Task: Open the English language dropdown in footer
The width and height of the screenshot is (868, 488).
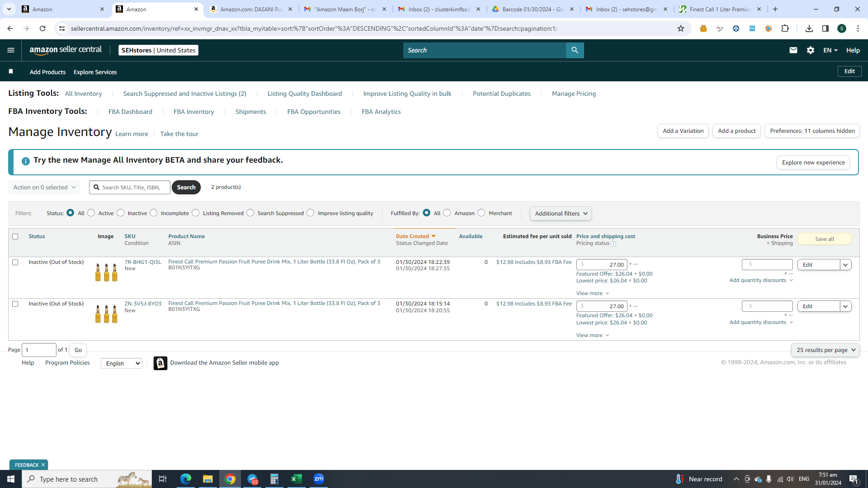Action: pos(122,363)
